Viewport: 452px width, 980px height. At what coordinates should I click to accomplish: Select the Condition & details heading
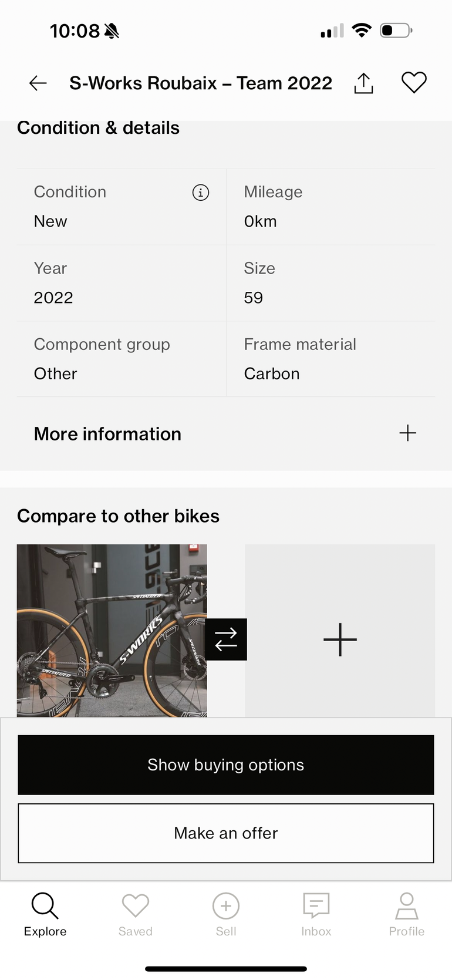click(x=99, y=128)
